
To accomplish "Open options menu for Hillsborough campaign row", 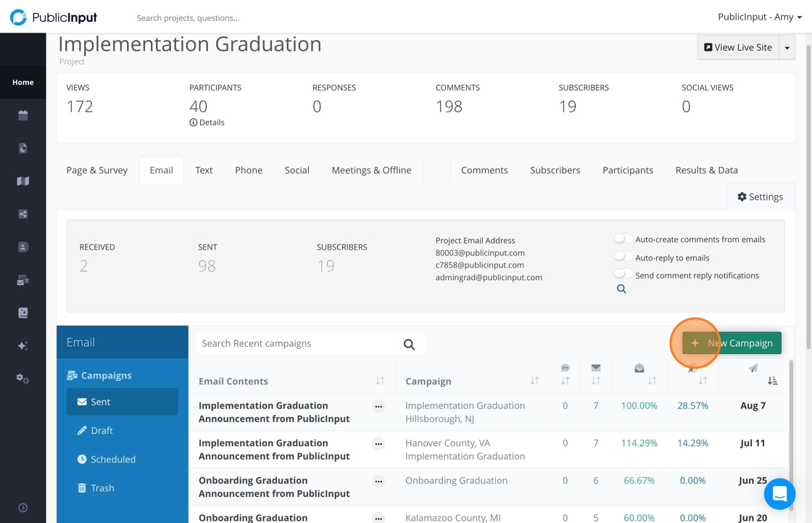I will coord(378,407).
